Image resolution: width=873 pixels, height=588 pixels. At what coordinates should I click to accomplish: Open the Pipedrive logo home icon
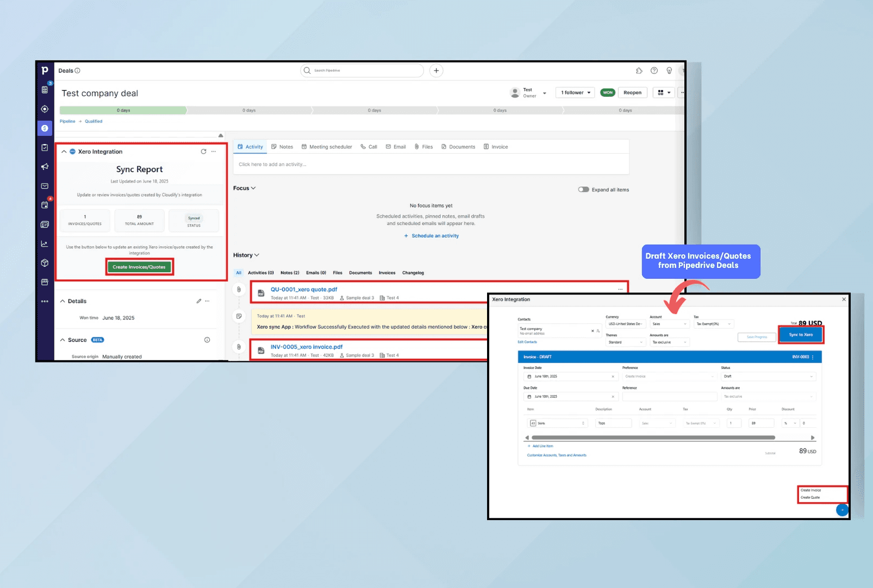pyautogui.click(x=45, y=71)
